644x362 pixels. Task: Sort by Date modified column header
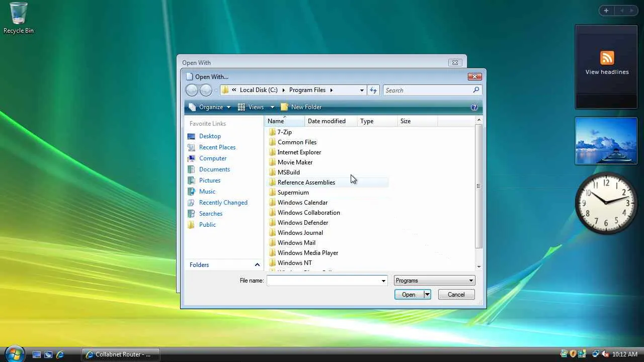tap(331, 121)
